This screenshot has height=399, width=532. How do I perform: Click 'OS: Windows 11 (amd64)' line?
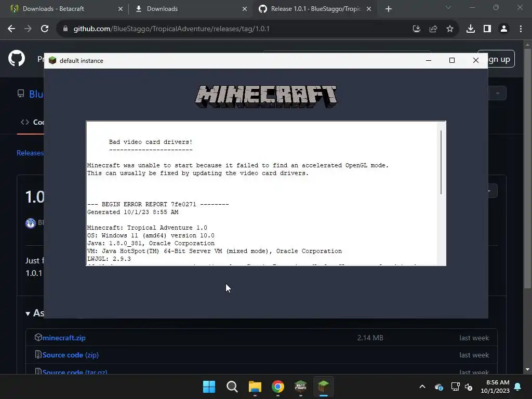coord(151,235)
